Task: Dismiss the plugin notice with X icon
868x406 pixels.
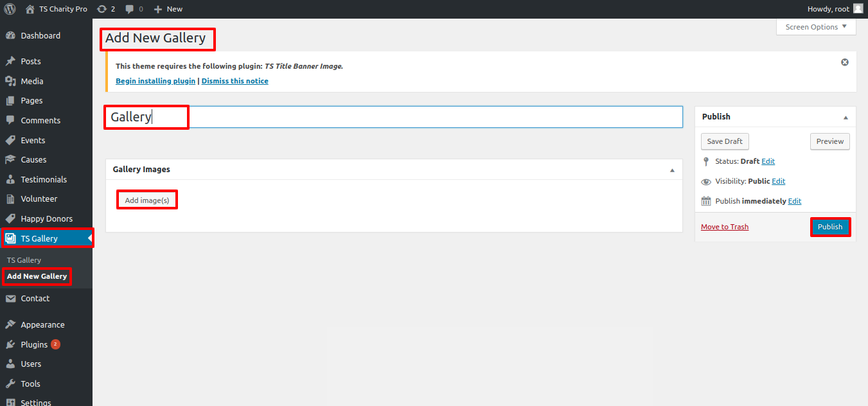Action: pos(845,62)
